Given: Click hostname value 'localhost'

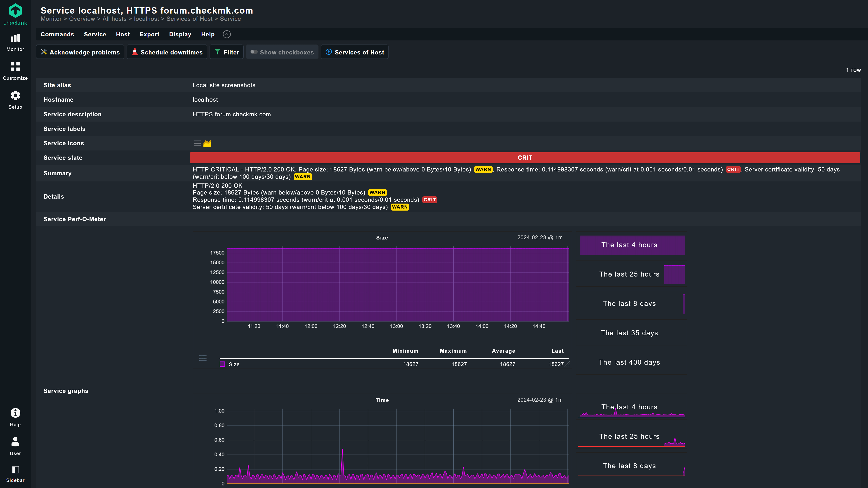Looking at the screenshot, I should (x=205, y=100).
